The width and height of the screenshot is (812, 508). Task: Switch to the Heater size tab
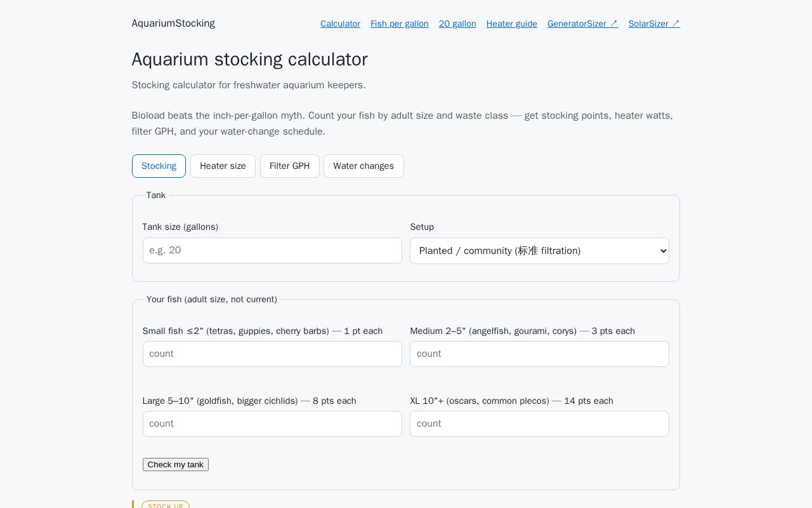(x=223, y=166)
